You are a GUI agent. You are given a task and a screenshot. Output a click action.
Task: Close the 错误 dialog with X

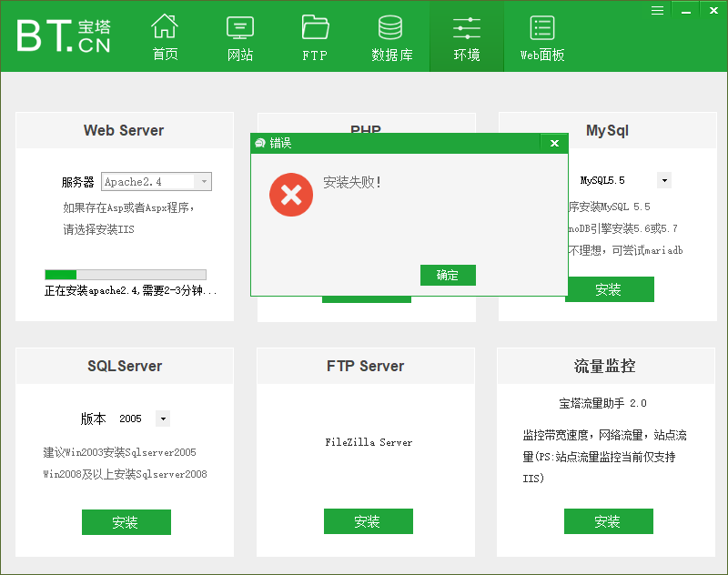click(554, 143)
